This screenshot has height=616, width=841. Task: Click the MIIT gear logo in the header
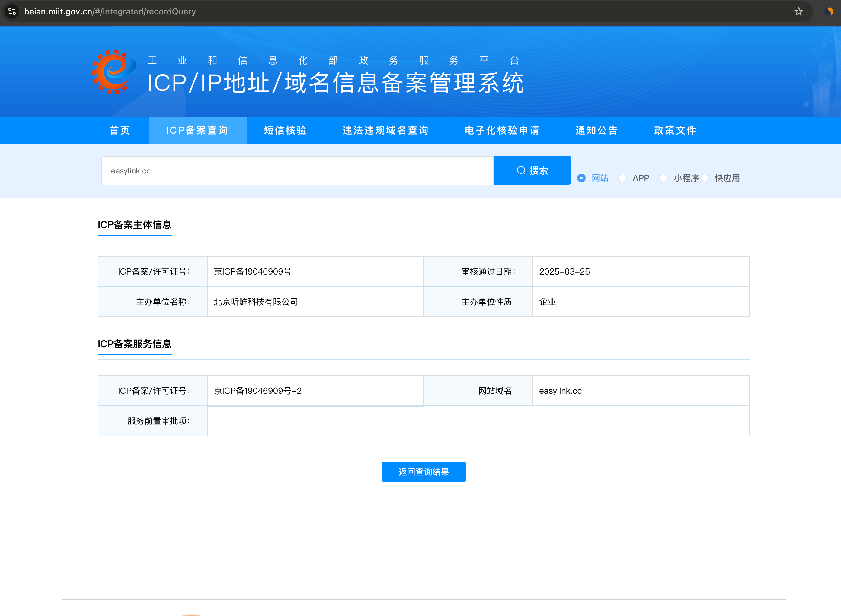pyautogui.click(x=114, y=72)
